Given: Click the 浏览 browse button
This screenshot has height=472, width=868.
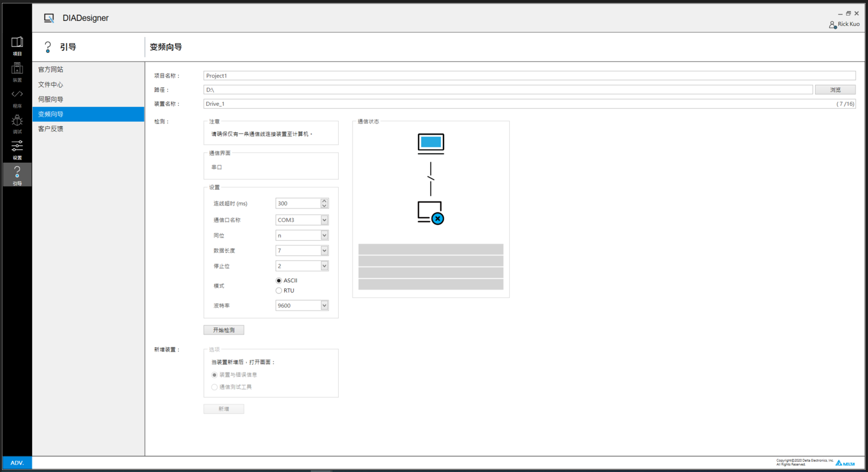Looking at the screenshot, I should pos(835,90).
